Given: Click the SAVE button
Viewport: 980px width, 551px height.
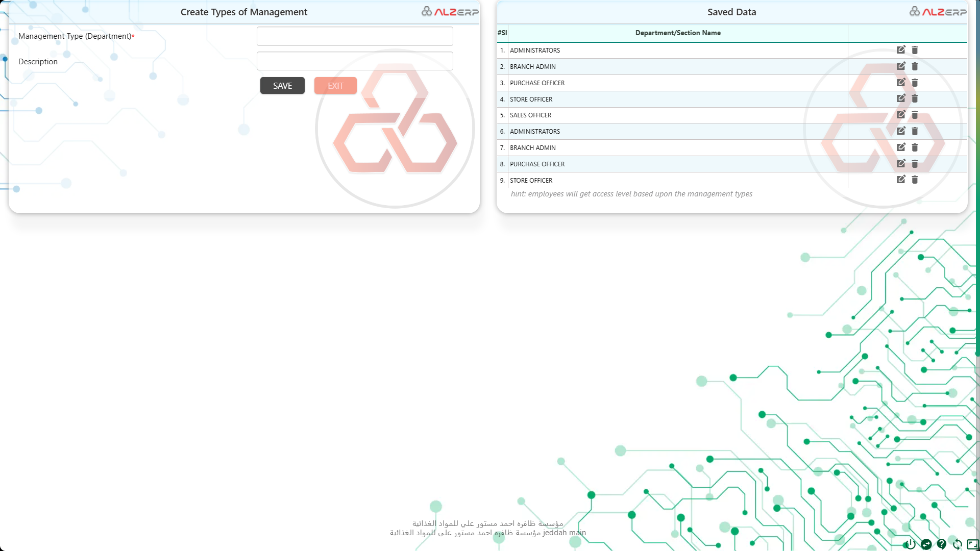Looking at the screenshot, I should (x=282, y=86).
